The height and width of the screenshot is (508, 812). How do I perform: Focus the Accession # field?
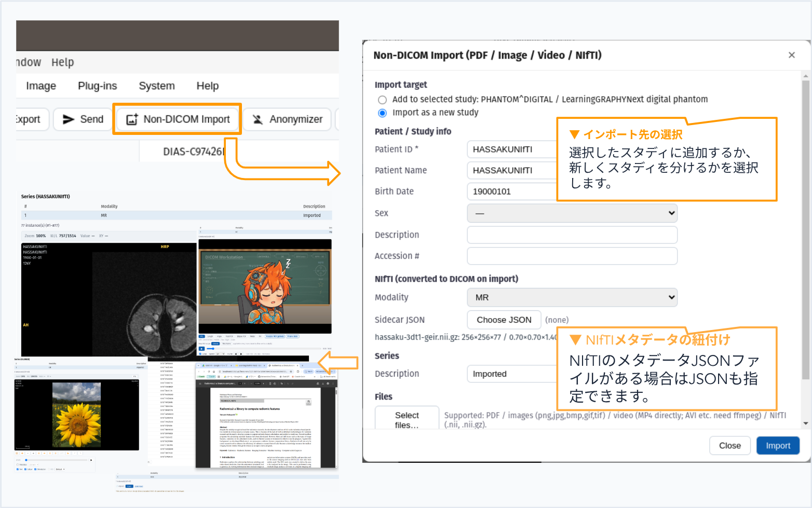pos(572,256)
